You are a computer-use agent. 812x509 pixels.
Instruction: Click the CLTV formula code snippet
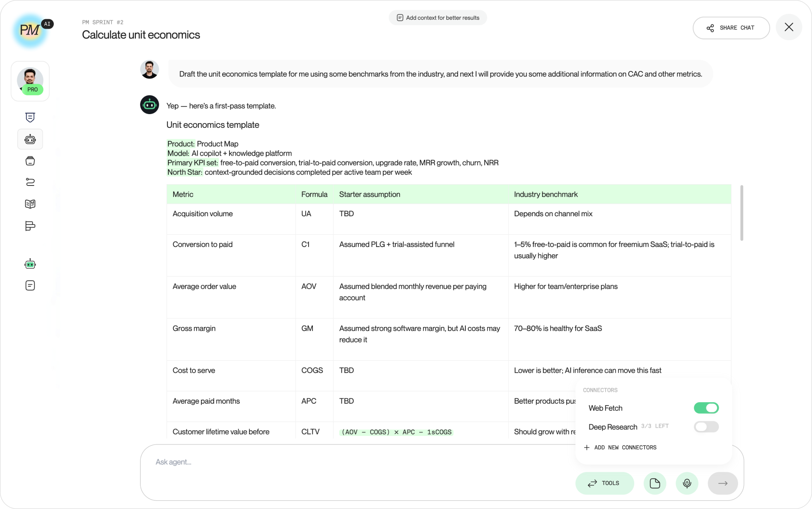[x=396, y=432]
